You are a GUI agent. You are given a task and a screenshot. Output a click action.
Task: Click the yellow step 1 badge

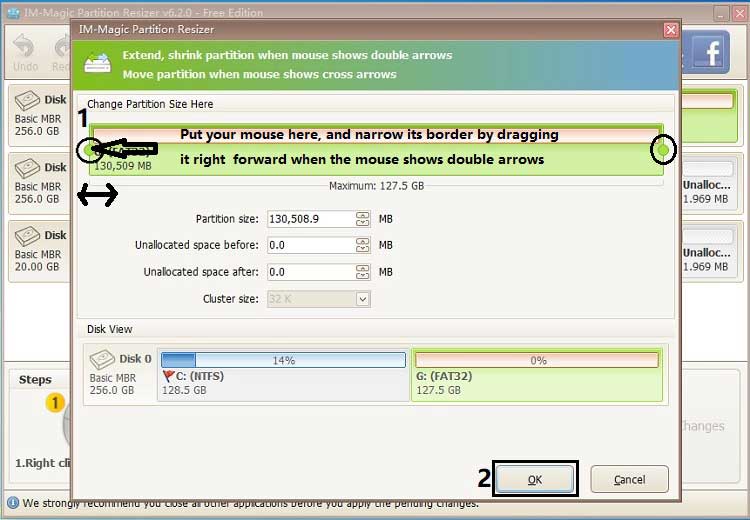(x=55, y=402)
